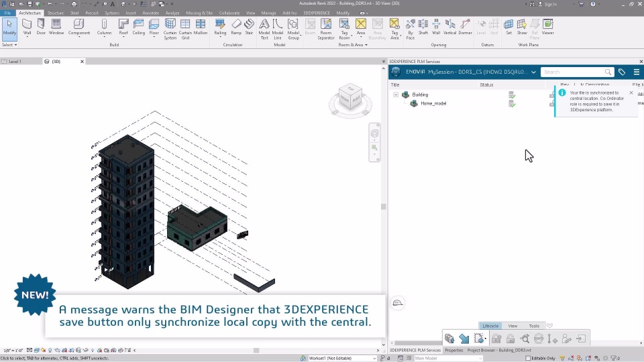
Task: Click the Set work plane icon
Action: [509, 27]
